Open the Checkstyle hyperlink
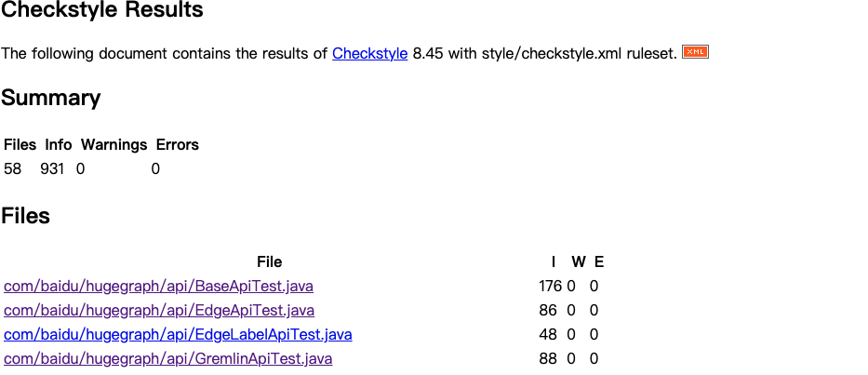Viewport: 868px width, 375px height. tap(369, 54)
